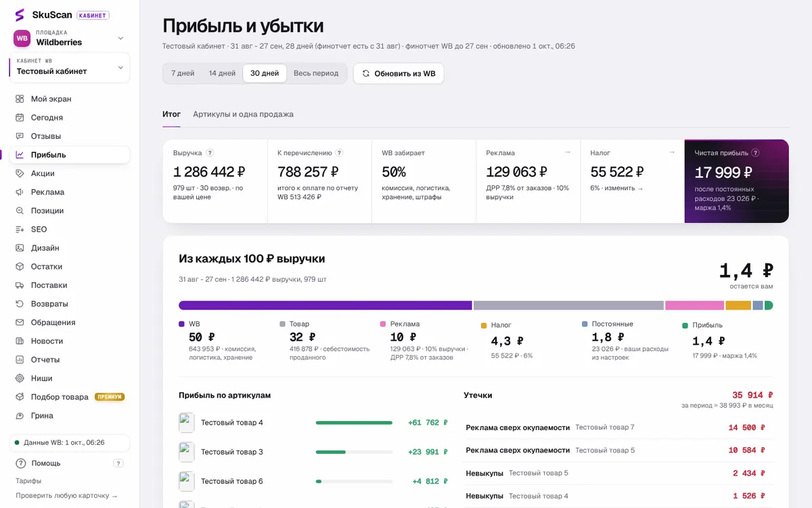Select the 30 дней period
The height and width of the screenshot is (508, 812).
[x=265, y=73]
